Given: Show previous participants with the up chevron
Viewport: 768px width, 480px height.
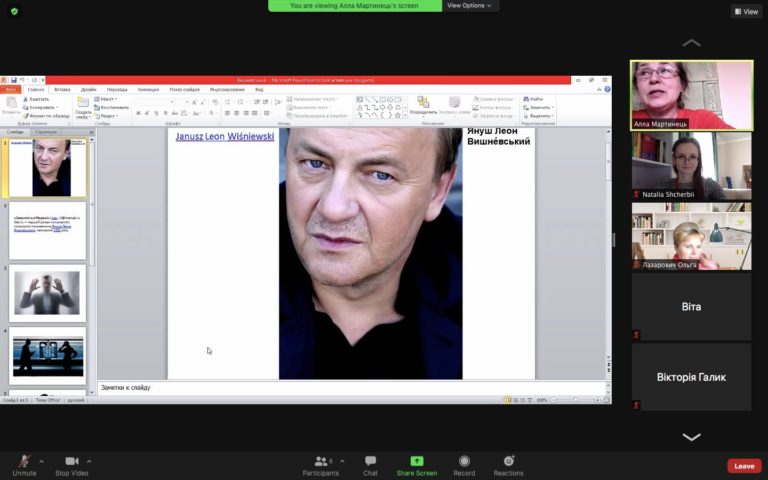Looking at the screenshot, I should 691,43.
